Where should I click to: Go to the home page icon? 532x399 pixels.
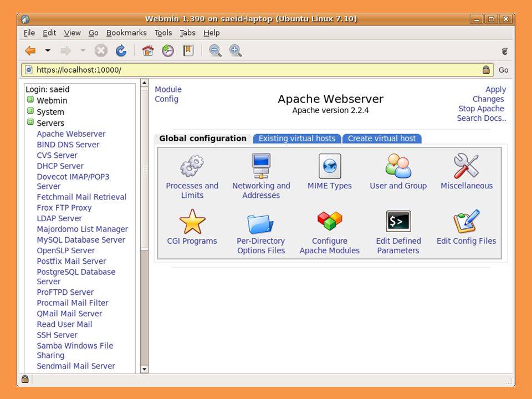148,51
